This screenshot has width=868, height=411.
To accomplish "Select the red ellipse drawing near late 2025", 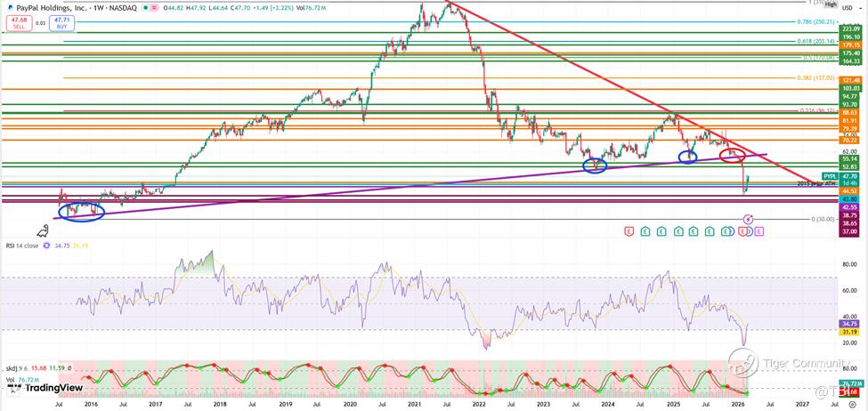I will coord(733,156).
